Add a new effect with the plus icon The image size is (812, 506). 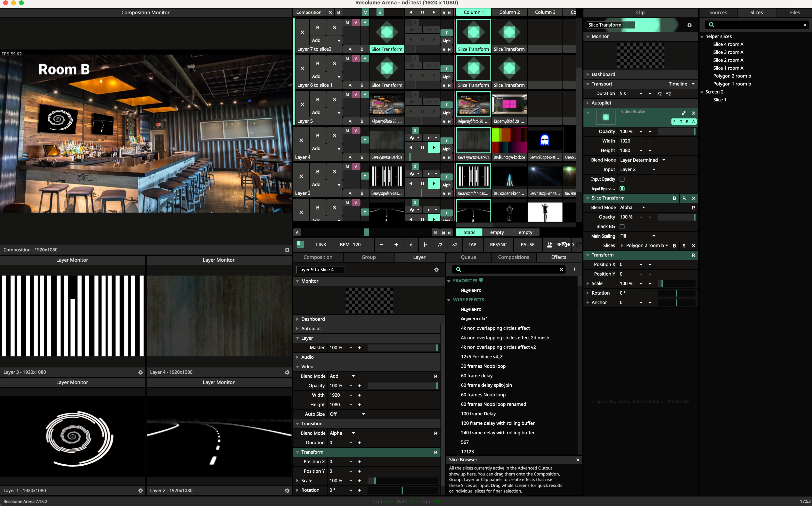click(575, 269)
